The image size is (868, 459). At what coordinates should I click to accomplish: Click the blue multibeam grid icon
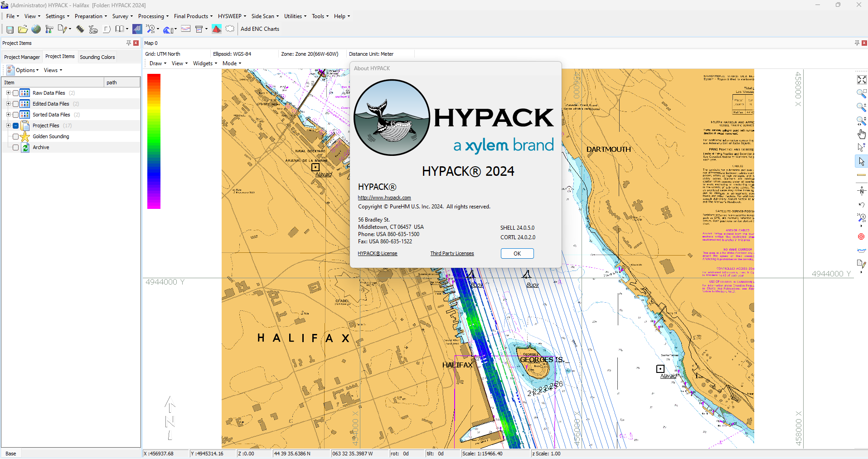[x=137, y=29]
